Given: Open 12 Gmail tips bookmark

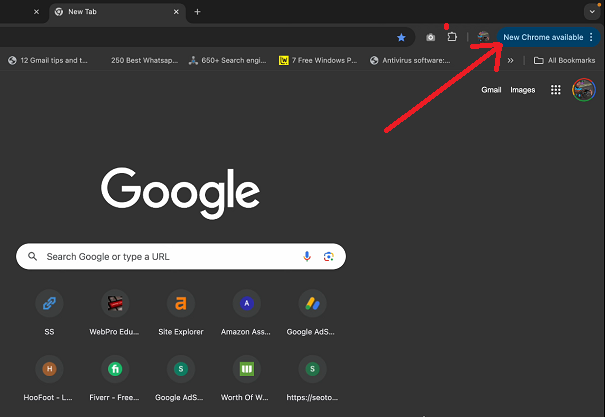Looking at the screenshot, I should [48, 61].
